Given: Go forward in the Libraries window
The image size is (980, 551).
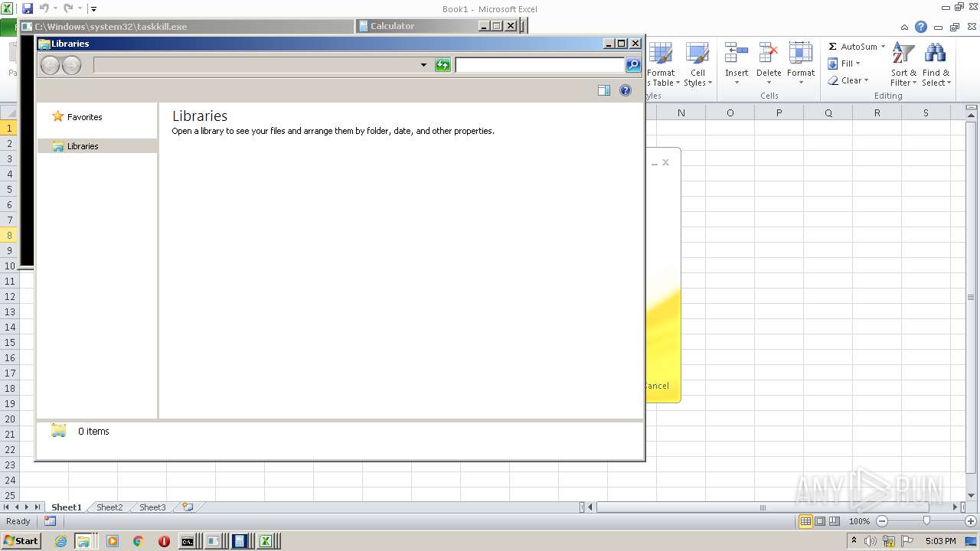Looking at the screenshot, I should (x=71, y=65).
